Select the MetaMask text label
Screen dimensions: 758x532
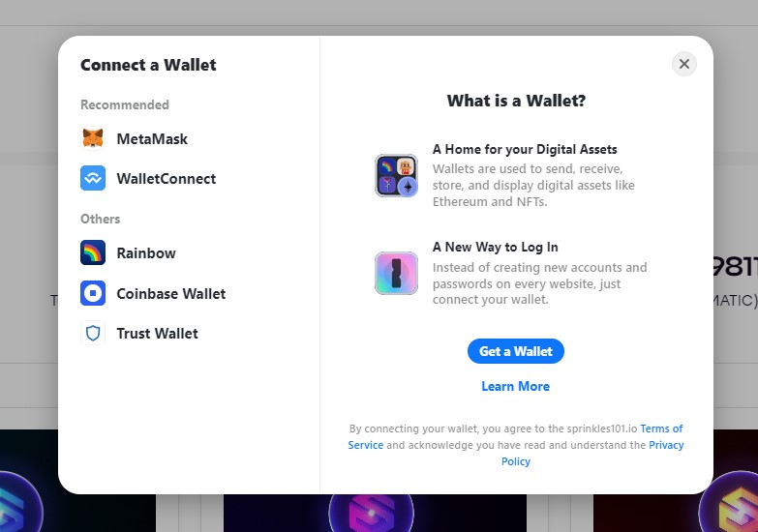[x=152, y=138]
